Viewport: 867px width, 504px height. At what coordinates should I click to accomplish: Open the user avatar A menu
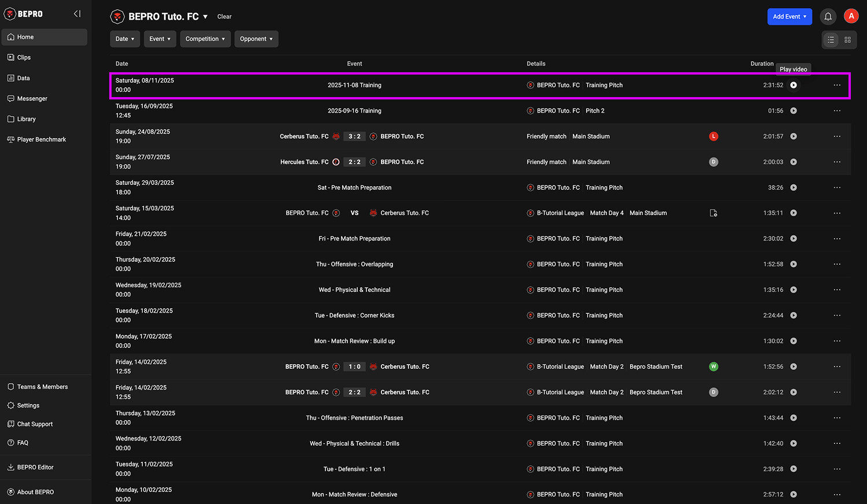pos(851,16)
